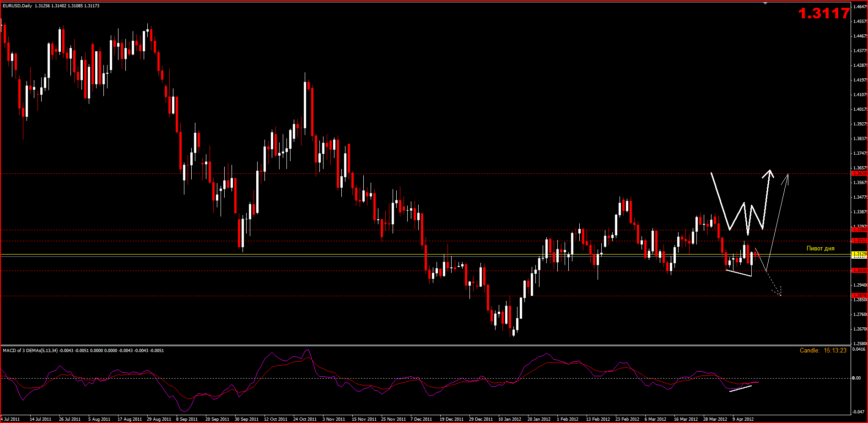
Task: Click the 1.4287 price axis label
Action: click(x=860, y=65)
